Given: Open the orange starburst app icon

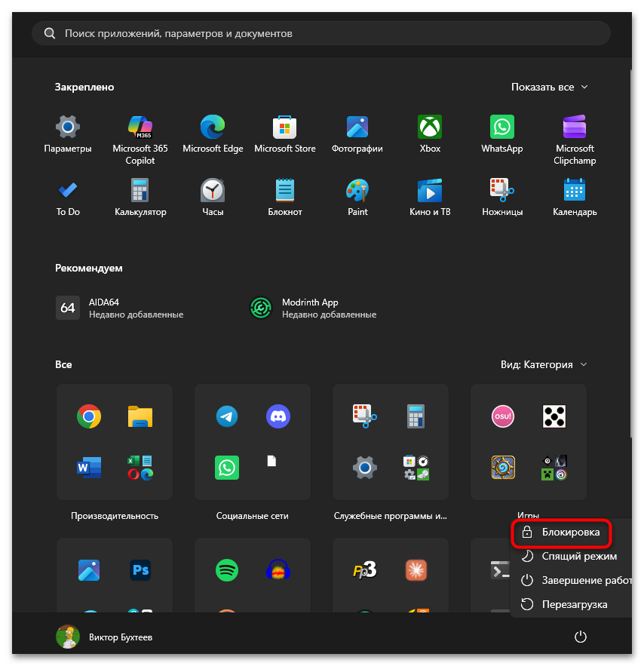Looking at the screenshot, I should [416, 569].
